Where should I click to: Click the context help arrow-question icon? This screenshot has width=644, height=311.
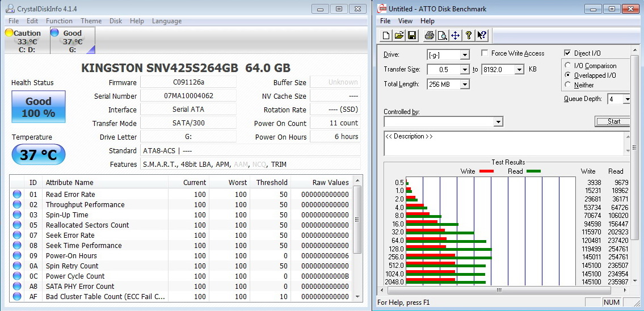point(482,36)
